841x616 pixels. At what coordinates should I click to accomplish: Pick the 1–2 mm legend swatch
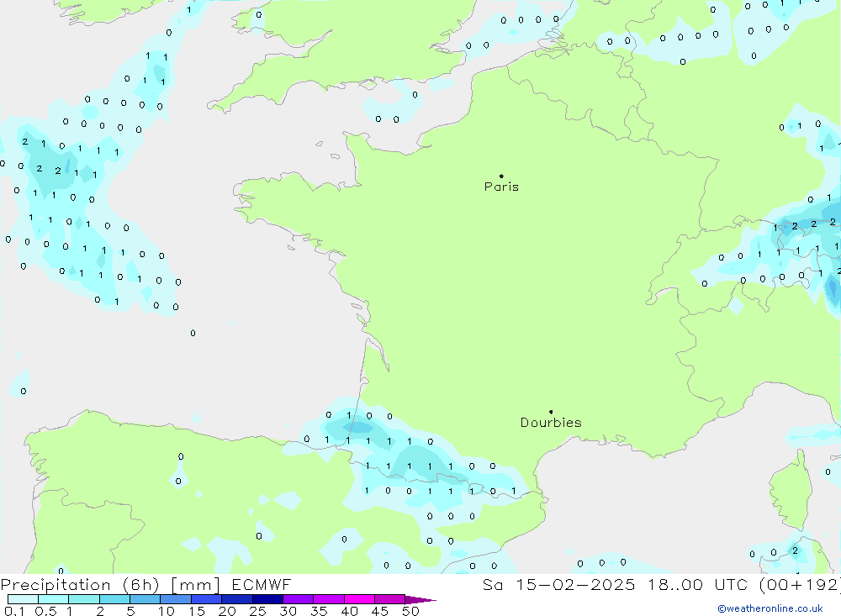(x=84, y=599)
